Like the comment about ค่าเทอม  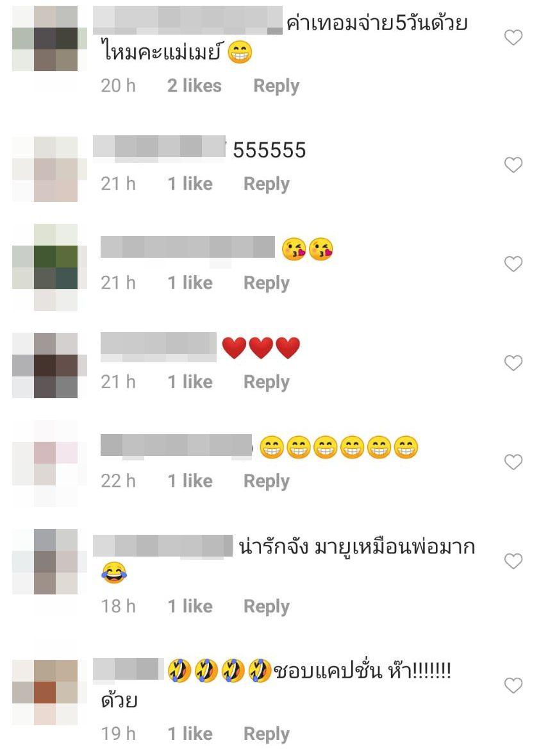pos(513,37)
